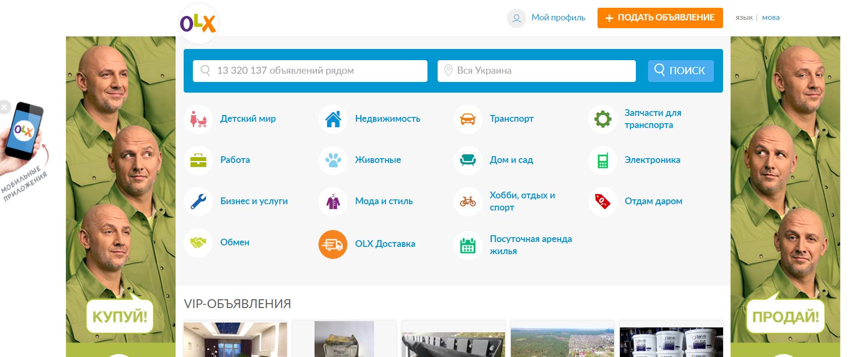Focus the Вся Украина location field

pos(537,71)
